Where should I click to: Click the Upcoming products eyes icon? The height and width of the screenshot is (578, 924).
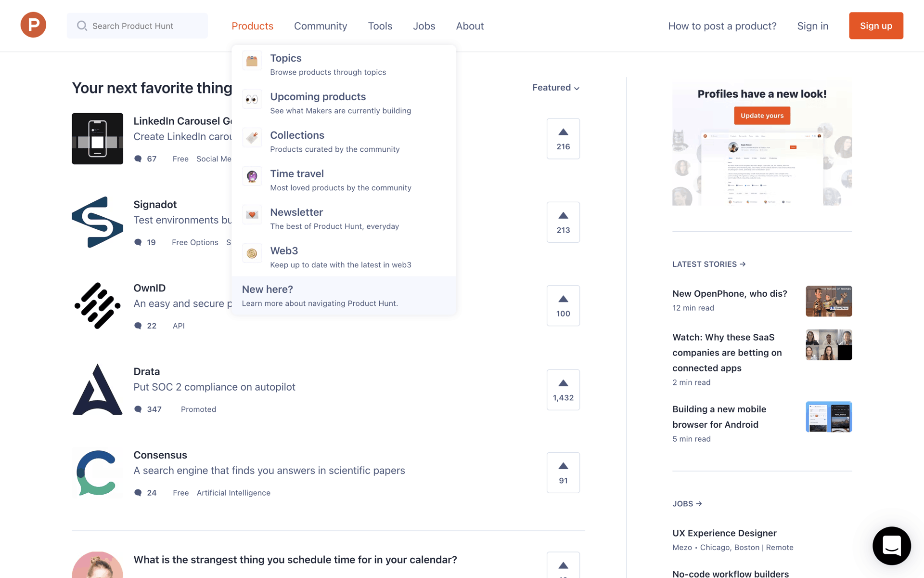click(x=252, y=99)
